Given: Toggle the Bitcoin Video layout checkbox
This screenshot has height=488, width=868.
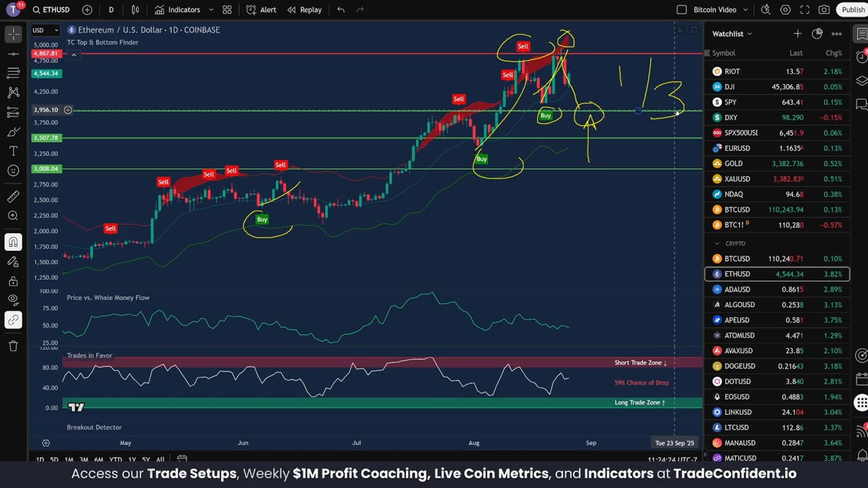Looking at the screenshot, I should pos(682,9).
